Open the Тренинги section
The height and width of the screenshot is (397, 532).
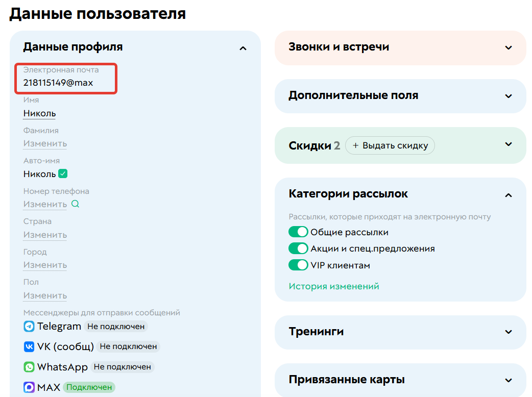click(509, 332)
